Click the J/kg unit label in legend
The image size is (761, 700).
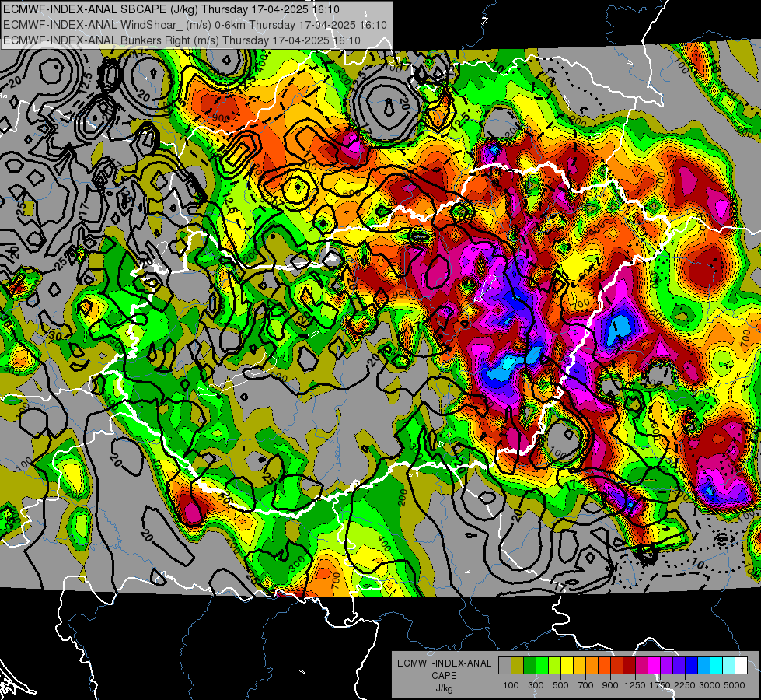coord(444,688)
